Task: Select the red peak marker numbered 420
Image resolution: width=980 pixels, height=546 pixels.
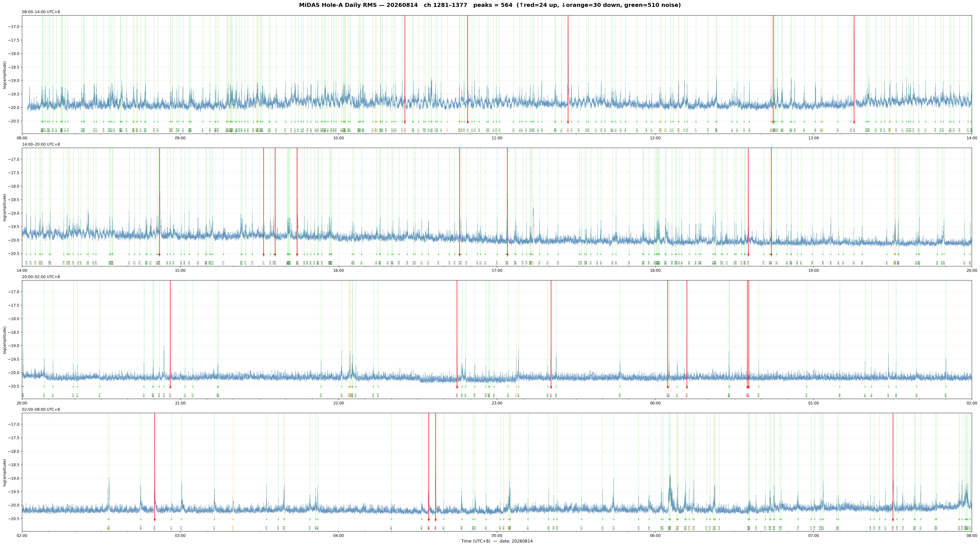Action: pyautogui.click(x=170, y=387)
